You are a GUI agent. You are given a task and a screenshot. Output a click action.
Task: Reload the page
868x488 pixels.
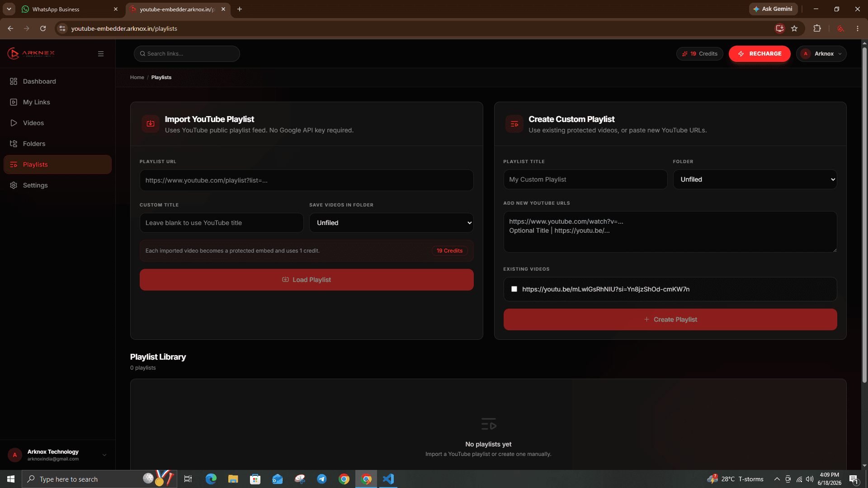[x=43, y=28]
